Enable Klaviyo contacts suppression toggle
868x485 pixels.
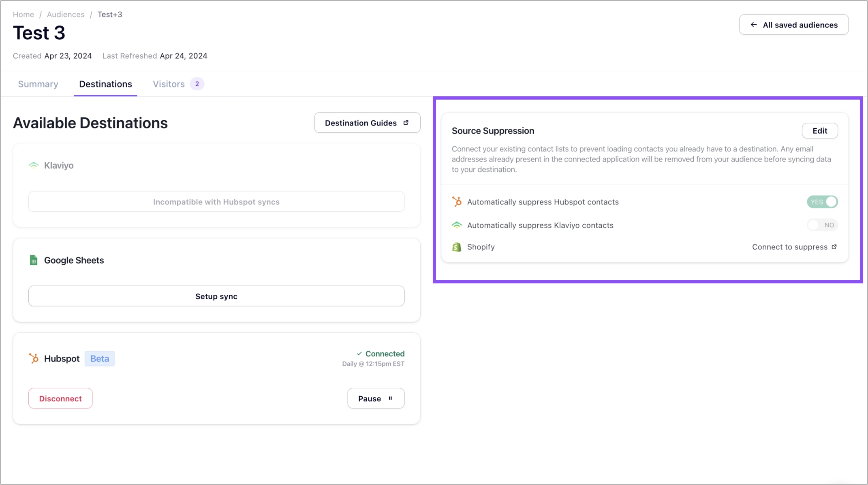click(x=822, y=225)
